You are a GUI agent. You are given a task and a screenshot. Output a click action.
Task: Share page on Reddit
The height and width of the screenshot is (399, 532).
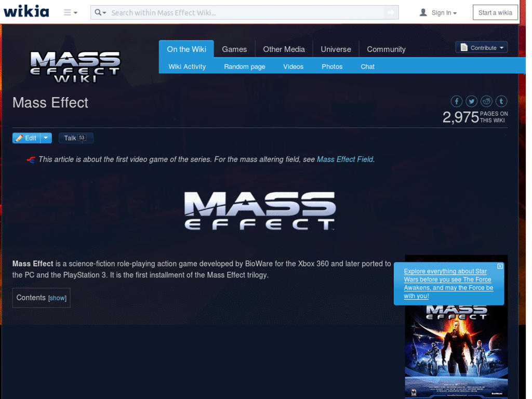point(486,101)
